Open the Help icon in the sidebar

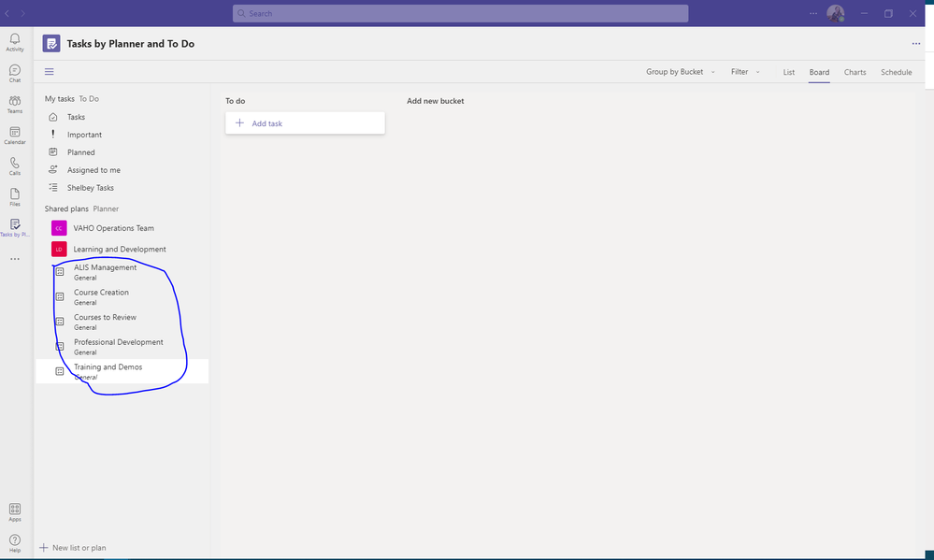pos(15,543)
